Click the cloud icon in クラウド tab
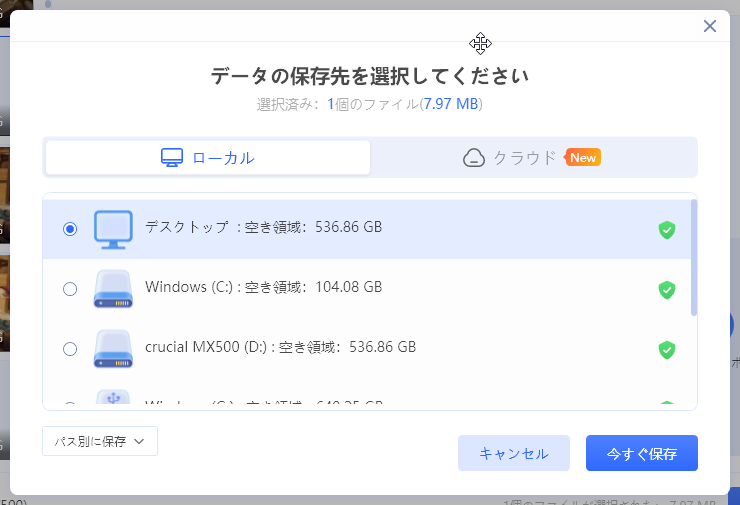Screen dimensions: 740x505 coord(474,158)
